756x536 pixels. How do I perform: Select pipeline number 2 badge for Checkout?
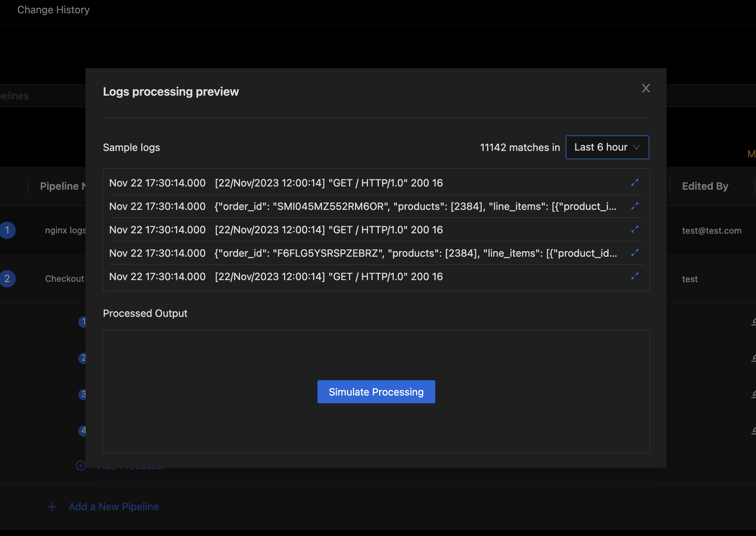point(7,278)
